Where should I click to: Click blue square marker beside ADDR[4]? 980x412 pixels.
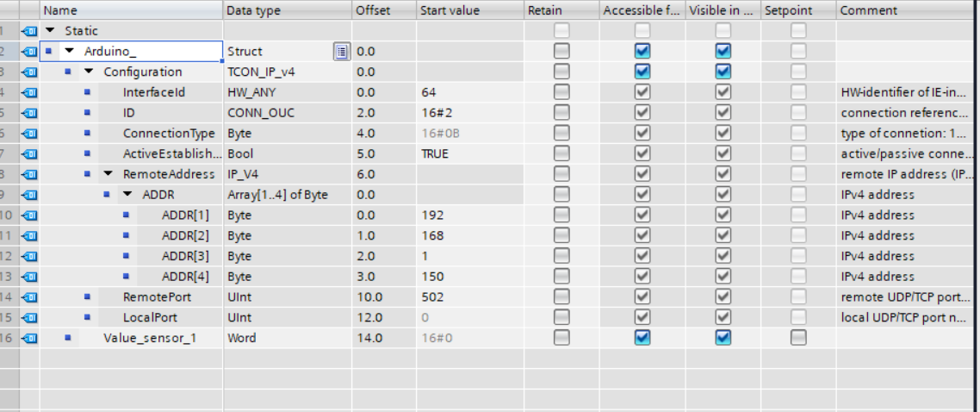pyautogui.click(x=127, y=276)
